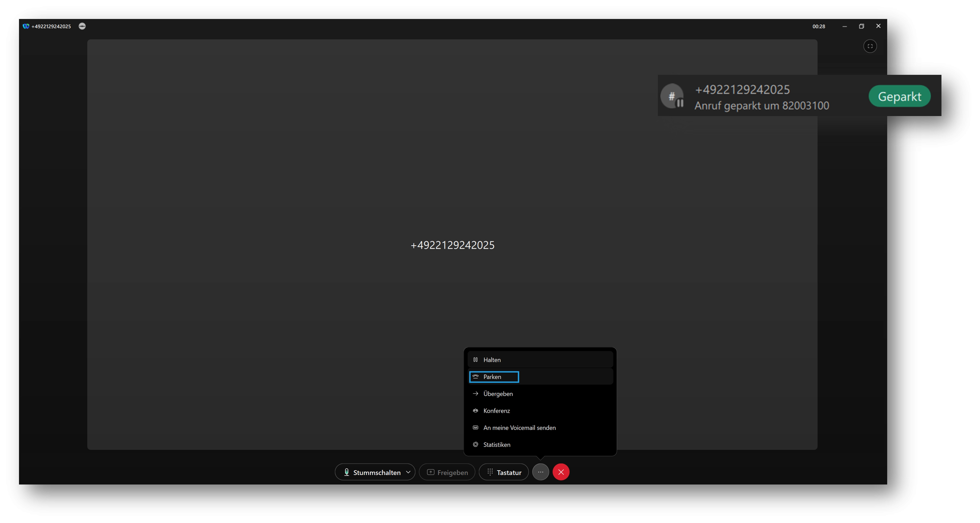Click the 00:28 call timer display

tap(819, 26)
